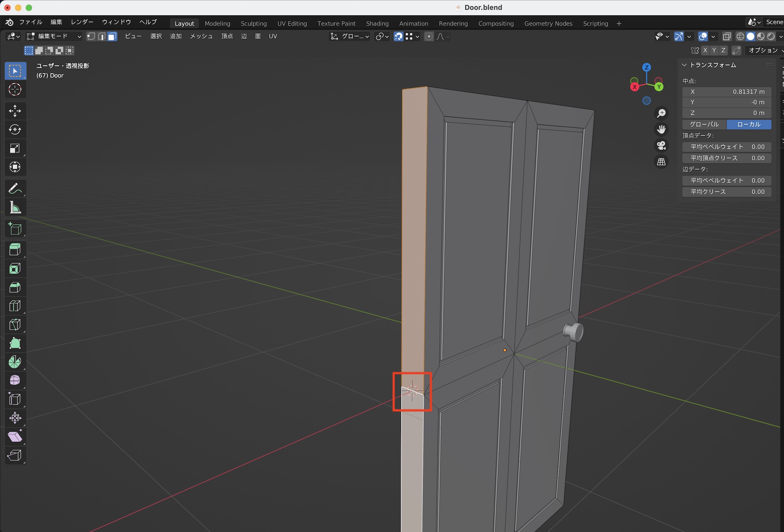Select the Rotate tool
The width and height of the screenshot is (784, 532).
tap(15, 130)
